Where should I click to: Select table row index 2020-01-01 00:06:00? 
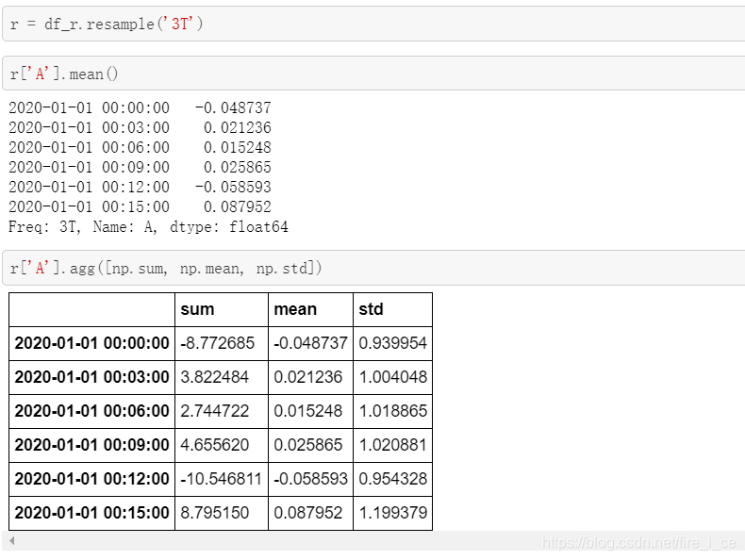click(91, 411)
